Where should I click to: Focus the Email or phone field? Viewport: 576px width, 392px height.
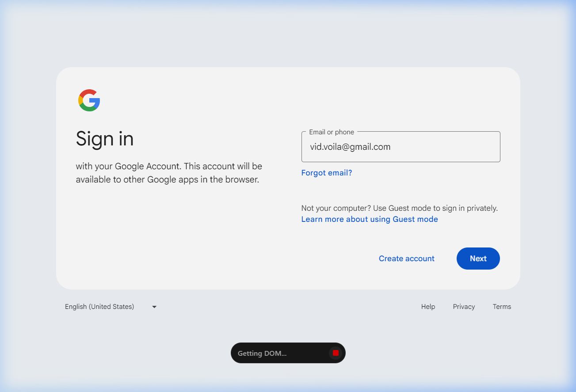(400, 147)
